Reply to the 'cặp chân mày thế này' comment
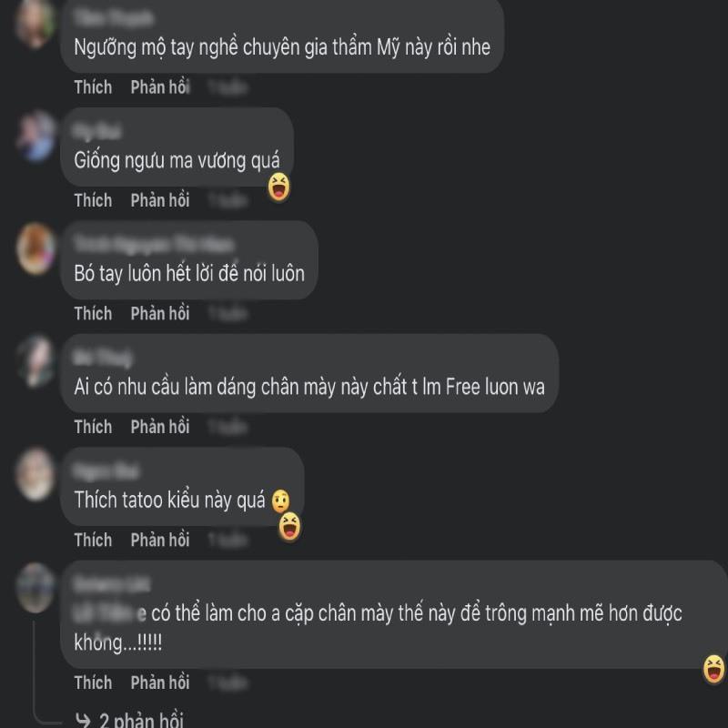 [x=160, y=683]
